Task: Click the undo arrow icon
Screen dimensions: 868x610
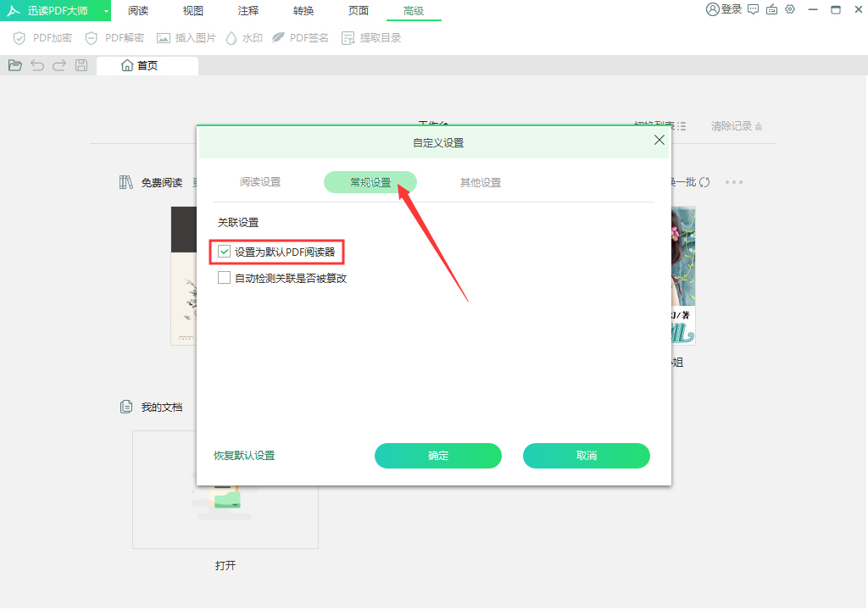Action: [36, 64]
